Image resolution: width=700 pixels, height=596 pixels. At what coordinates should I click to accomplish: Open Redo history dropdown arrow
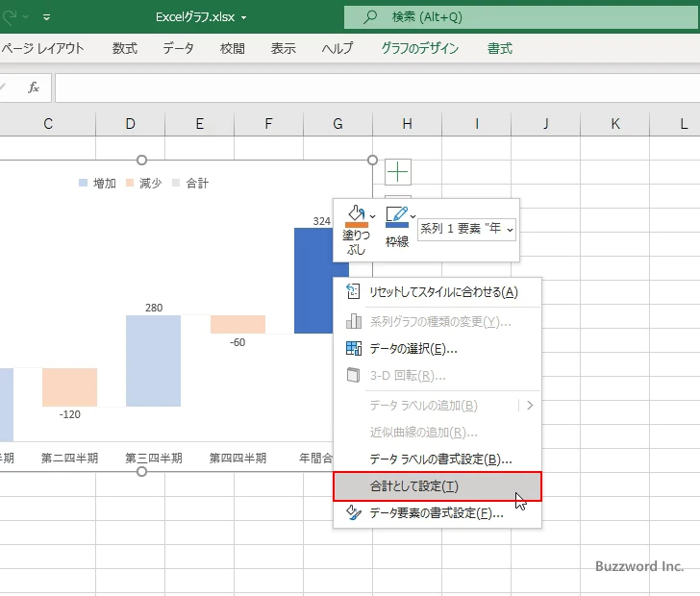(x=25, y=17)
